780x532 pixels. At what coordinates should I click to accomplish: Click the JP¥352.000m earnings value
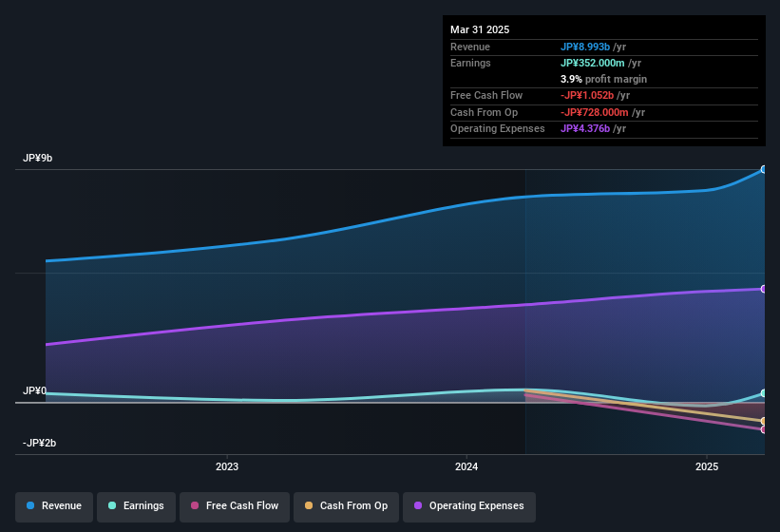tap(593, 63)
